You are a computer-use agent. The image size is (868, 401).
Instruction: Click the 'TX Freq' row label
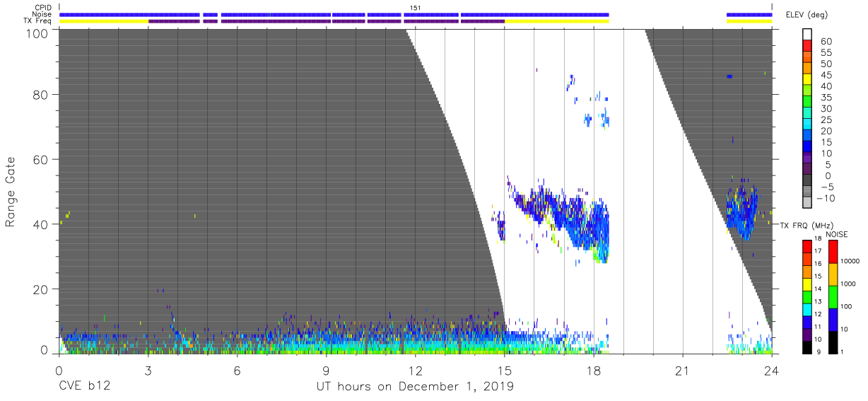click(38, 21)
